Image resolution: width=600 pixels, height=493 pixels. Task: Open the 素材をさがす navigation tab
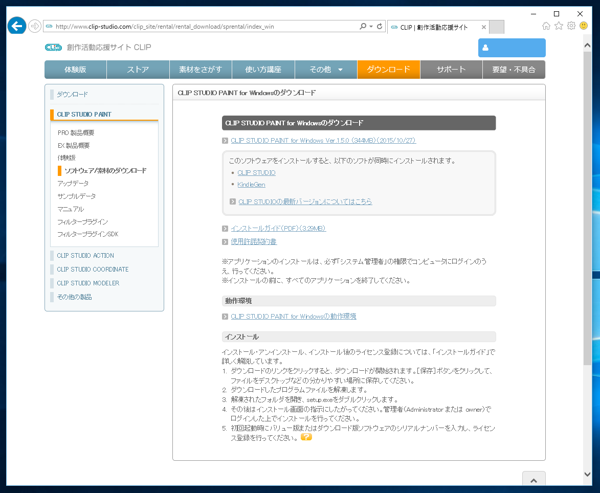(x=201, y=70)
